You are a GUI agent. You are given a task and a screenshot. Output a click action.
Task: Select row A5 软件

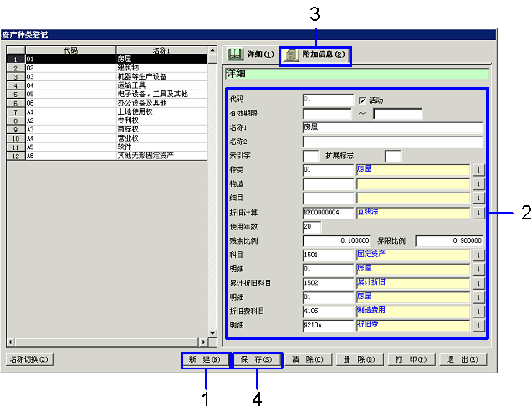[x=107, y=147]
